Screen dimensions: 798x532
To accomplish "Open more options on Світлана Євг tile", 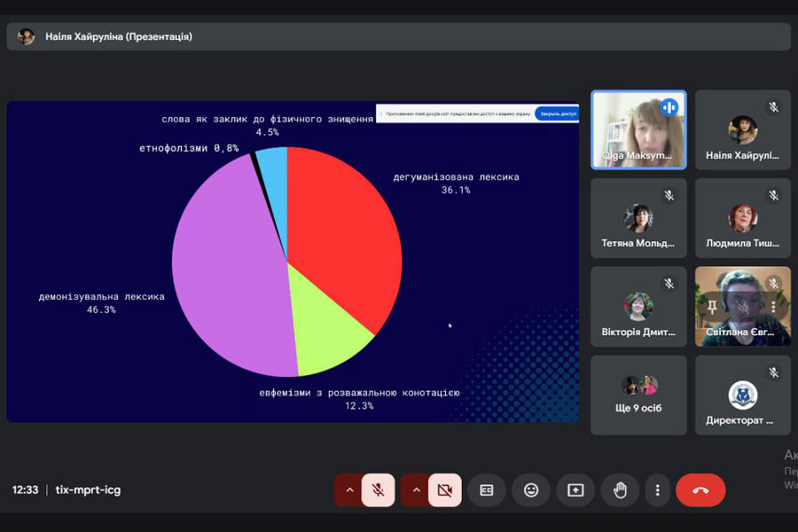I will [x=773, y=306].
